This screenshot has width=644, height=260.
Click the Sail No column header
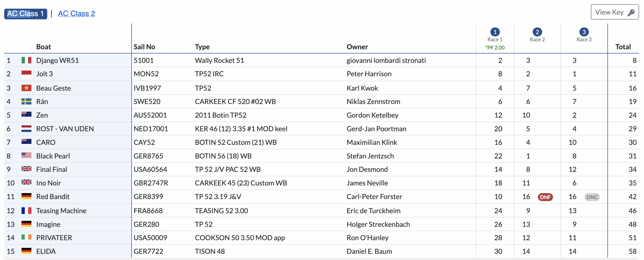click(x=144, y=47)
